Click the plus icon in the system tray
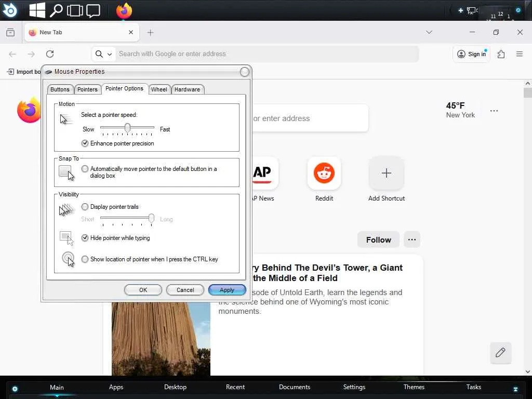532x399 pixels. 460,10
